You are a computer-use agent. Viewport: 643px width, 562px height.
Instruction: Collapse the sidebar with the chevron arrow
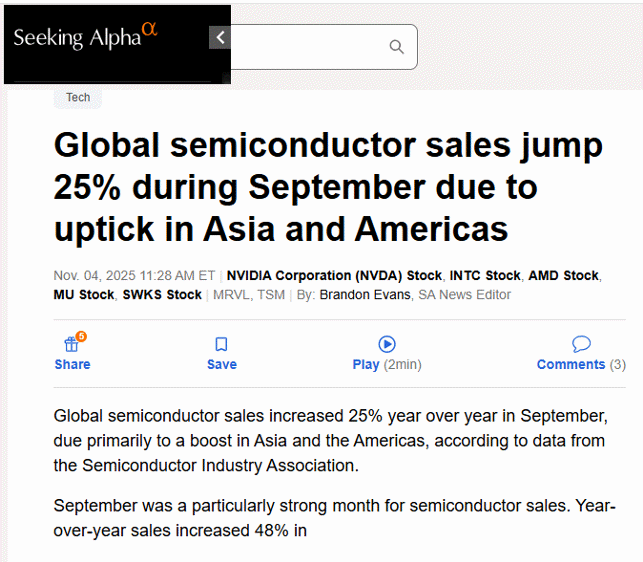click(220, 38)
